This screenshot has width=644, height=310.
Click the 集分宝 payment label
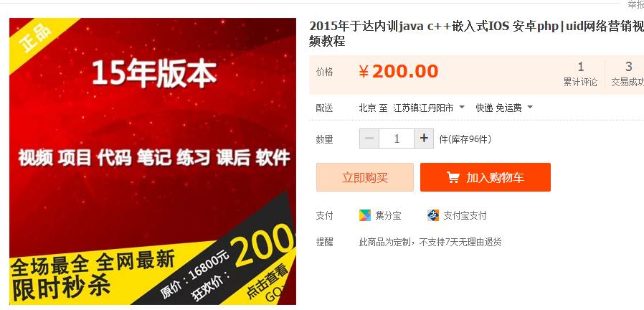pyautogui.click(x=388, y=215)
